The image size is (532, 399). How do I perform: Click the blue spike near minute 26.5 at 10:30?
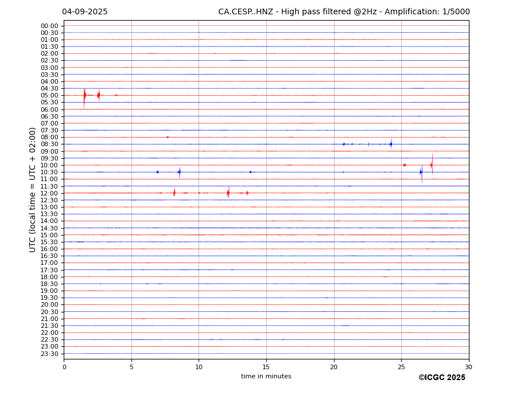[x=421, y=173]
